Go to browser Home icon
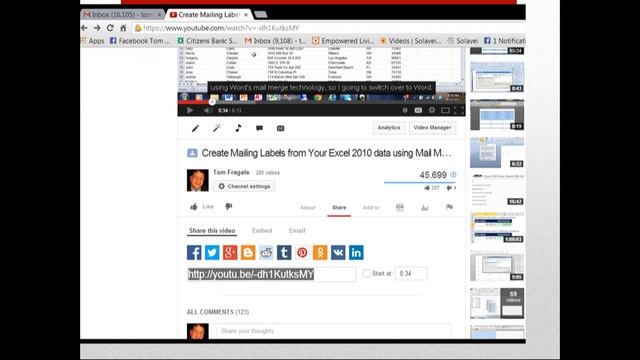The width and height of the screenshot is (640, 360). [123, 28]
